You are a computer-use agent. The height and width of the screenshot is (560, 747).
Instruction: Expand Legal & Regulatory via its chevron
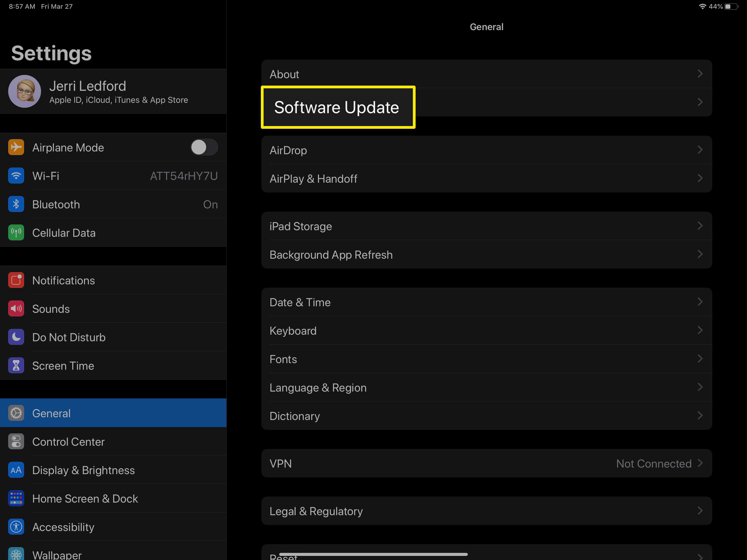coord(700,510)
